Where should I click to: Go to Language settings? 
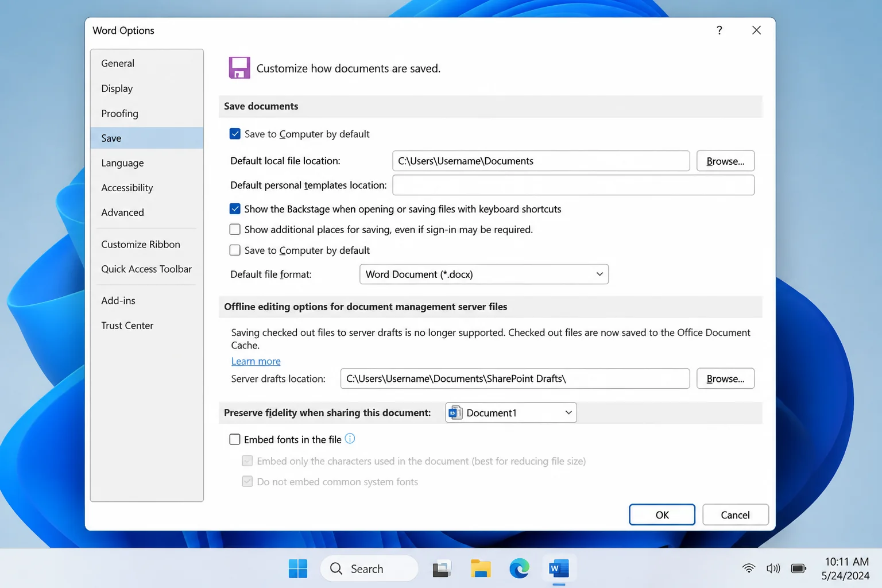pos(147,163)
